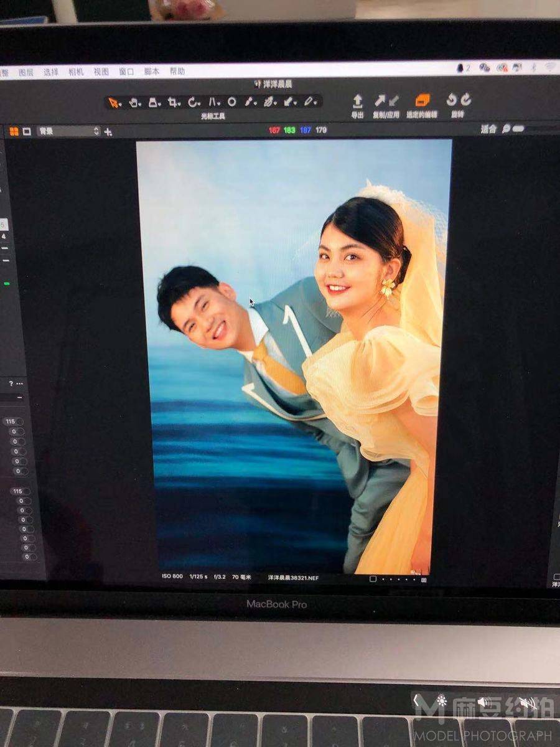Viewport: 560px width, 747px height.
Task: Rotate image right with clockwise icon
Action: [466, 100]
